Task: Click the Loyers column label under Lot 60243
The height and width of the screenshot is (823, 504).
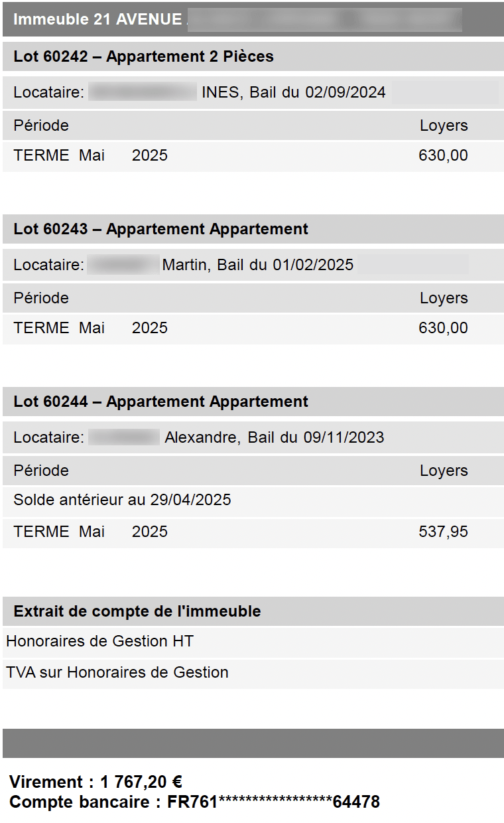Action: pyautogui.click(x=444, y=298)
